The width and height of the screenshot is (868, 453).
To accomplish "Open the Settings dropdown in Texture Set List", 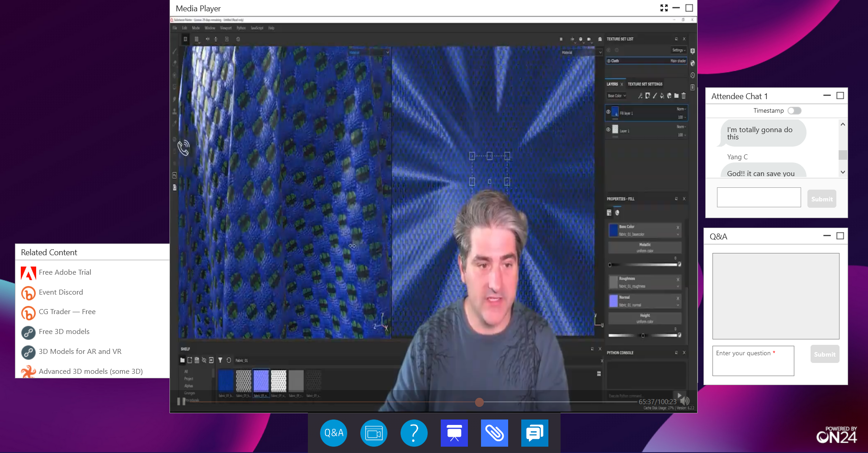I will pos(679,50).
